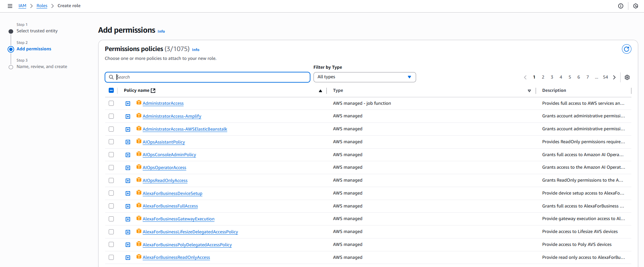Go to Roles in breadcrumb
The height and width of the screenshot is (267, 644).
click(x=42, y=6)
